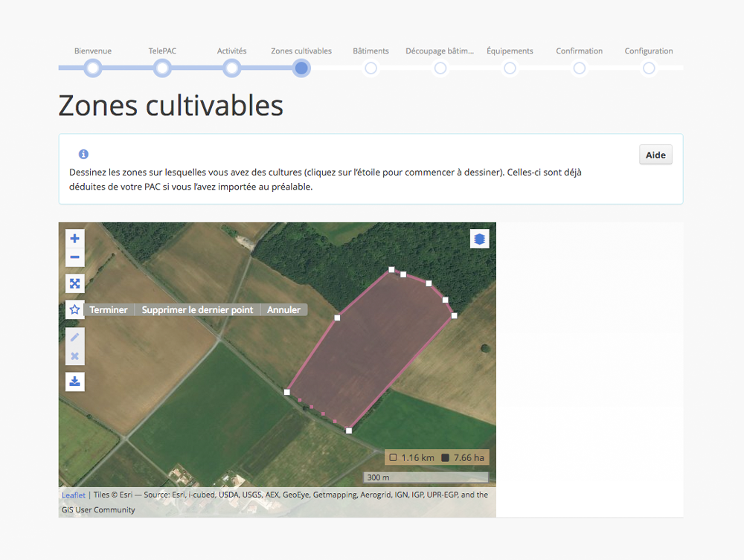Select the pencil edit shapes tool
This screenshot has width=744, height=560.
[x=74, y=337]
